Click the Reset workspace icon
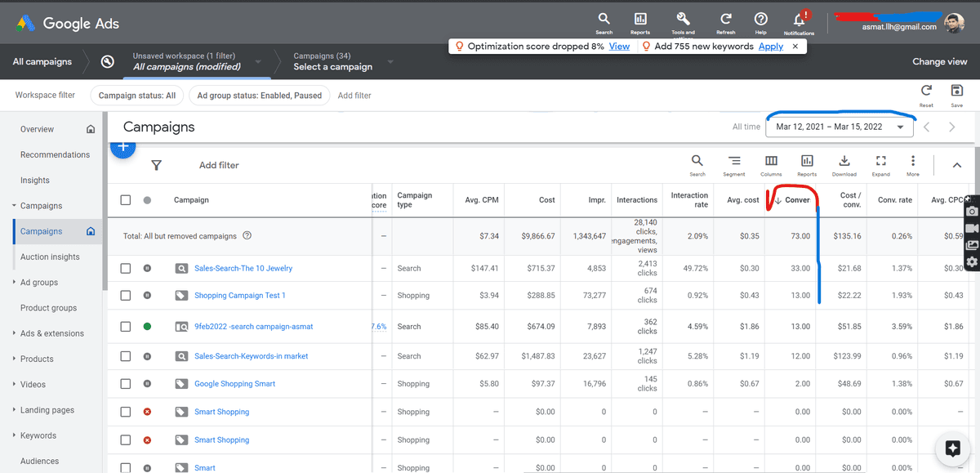 [x=926, y=91]
